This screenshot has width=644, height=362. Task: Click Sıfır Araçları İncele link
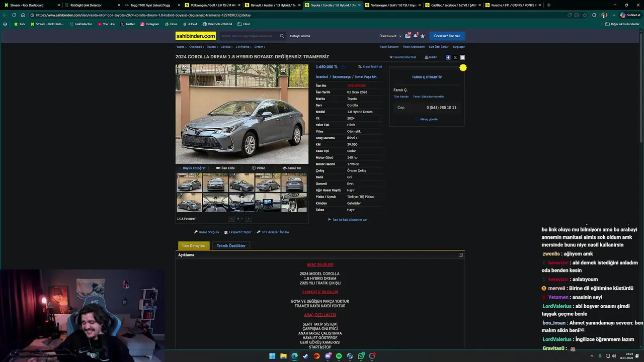tap(273, 232)
